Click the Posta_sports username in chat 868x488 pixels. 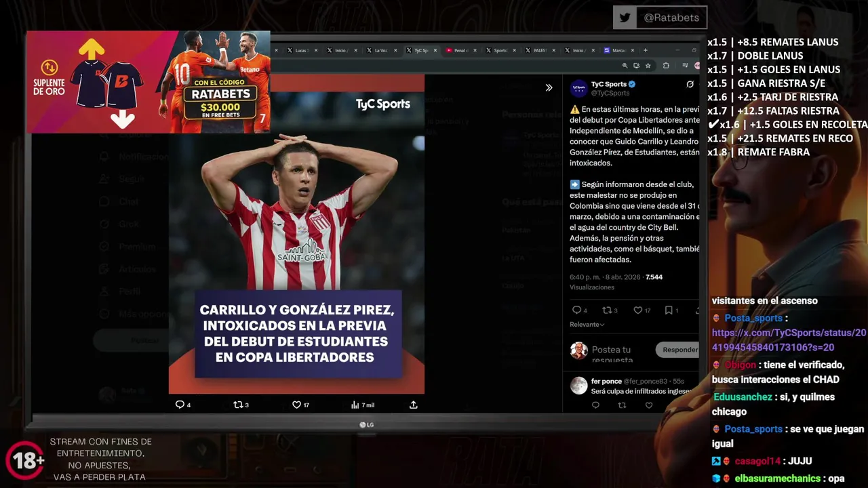(x=753, y=318)
